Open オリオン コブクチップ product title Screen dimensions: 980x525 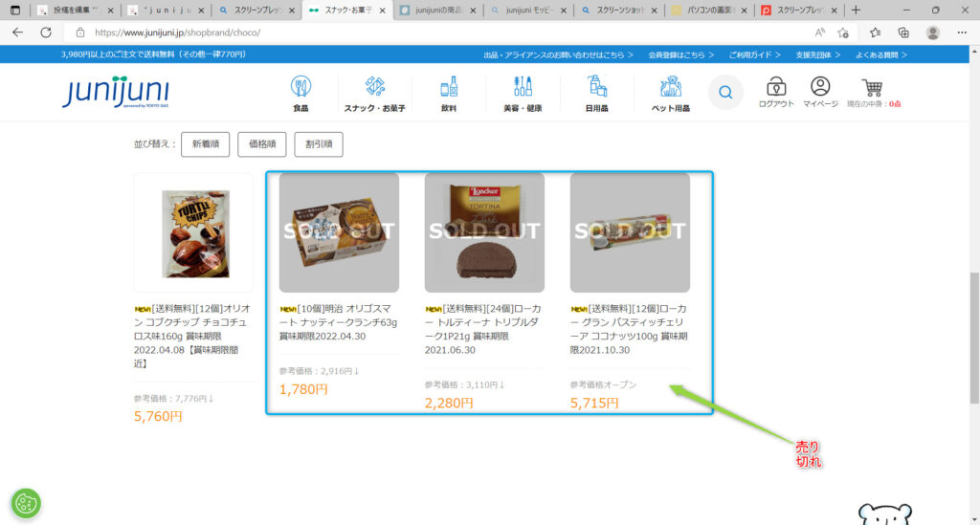(x=191, y=336)
